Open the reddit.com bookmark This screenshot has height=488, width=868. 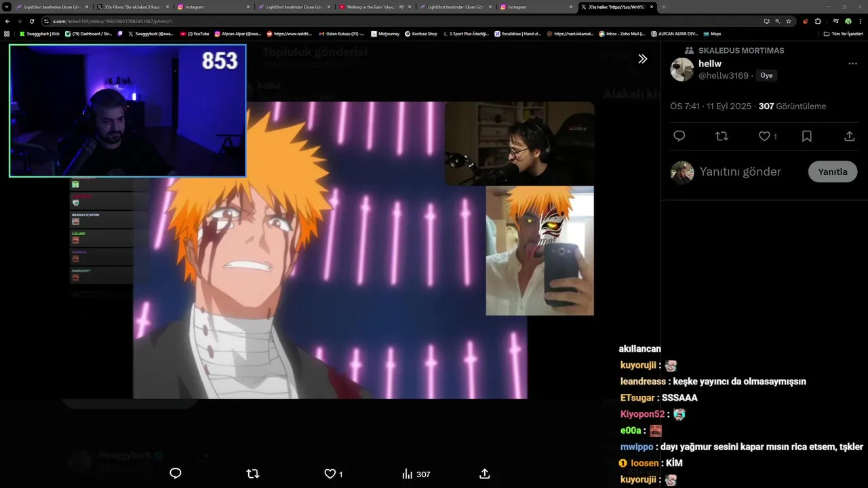coord(290,33)
